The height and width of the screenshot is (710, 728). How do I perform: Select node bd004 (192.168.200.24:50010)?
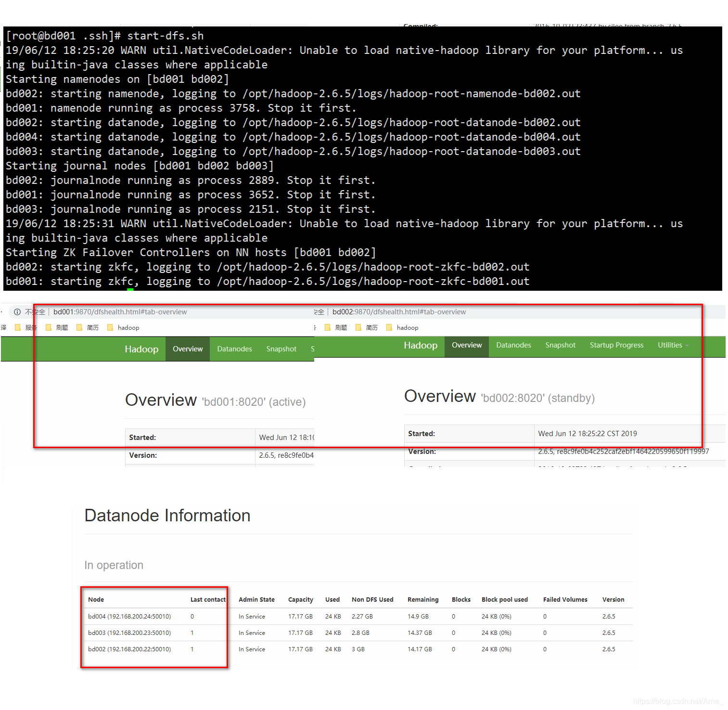tap(129, 617)
